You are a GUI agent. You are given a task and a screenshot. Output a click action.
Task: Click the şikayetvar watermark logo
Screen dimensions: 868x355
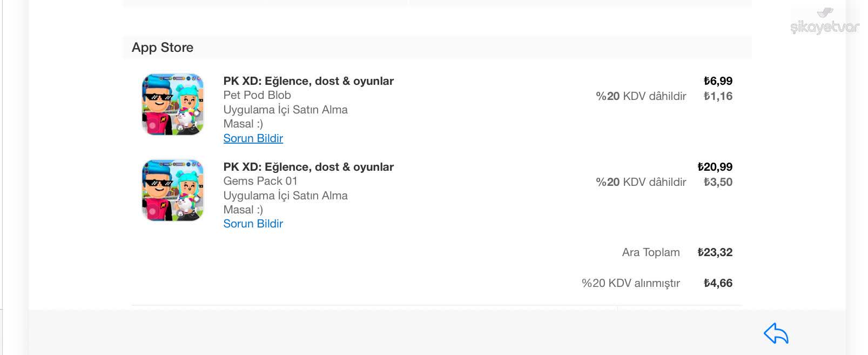(x=824, y=27)
